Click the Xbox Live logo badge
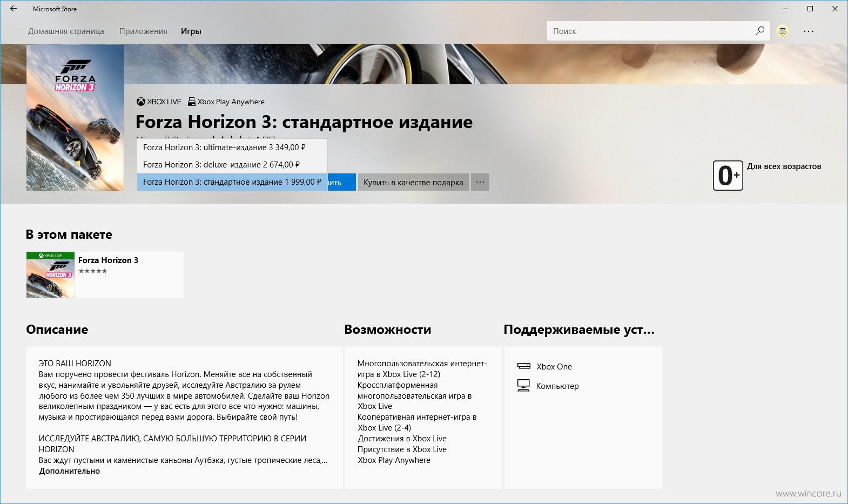The height and width of the screenshot is (504, 848). point(159,102)
